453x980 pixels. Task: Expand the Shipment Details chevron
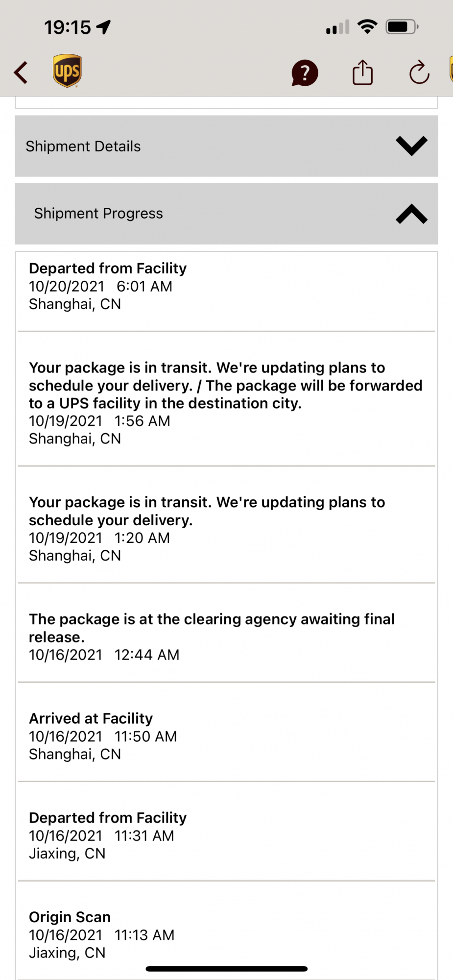[411, 146]
